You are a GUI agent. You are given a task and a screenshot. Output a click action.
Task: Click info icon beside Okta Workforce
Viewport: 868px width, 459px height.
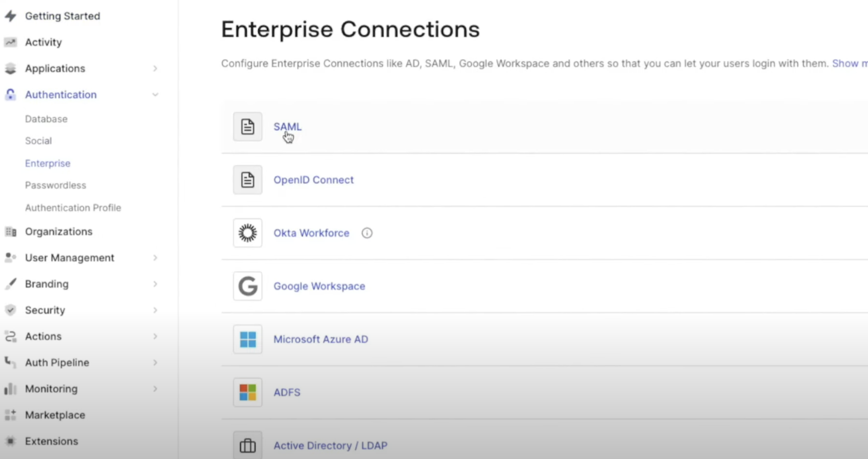(367, 233)
